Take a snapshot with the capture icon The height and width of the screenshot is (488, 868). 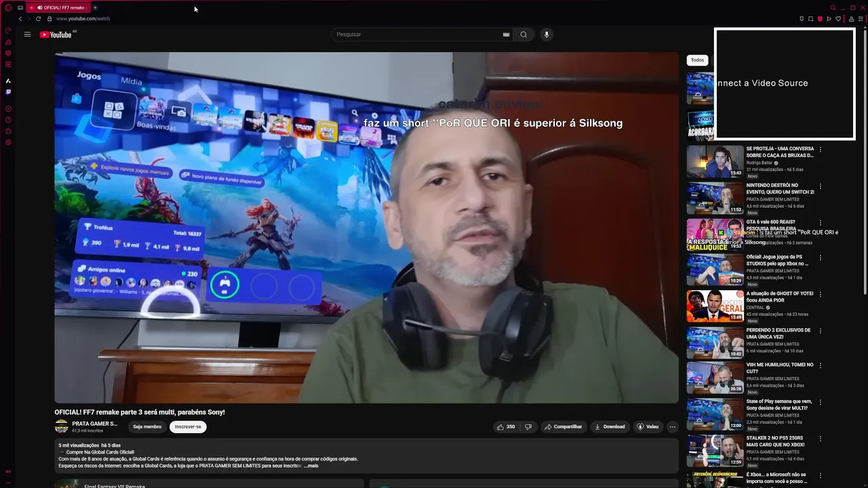(x=810, y=18)
